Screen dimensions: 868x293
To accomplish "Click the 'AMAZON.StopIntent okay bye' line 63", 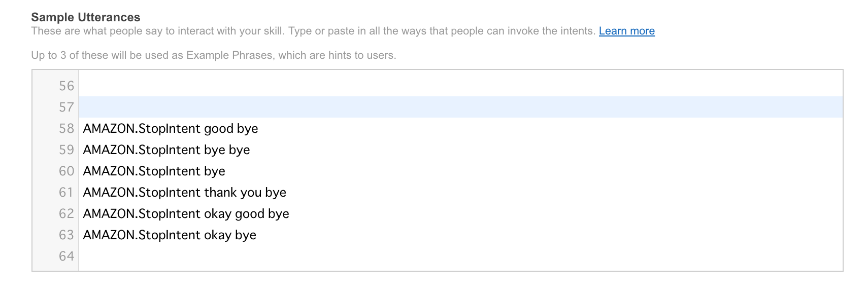I will pyautogui.click(x=170, y=235).
